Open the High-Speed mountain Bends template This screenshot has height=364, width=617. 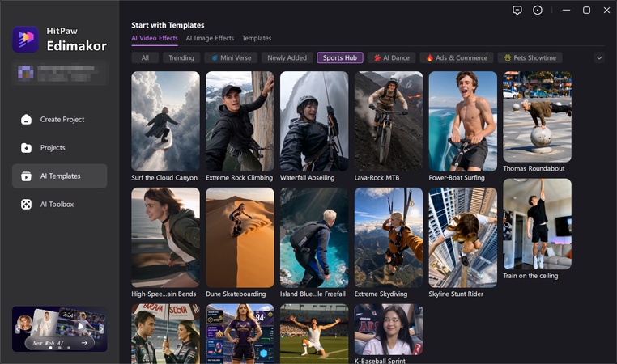click(x=166, y=238)
